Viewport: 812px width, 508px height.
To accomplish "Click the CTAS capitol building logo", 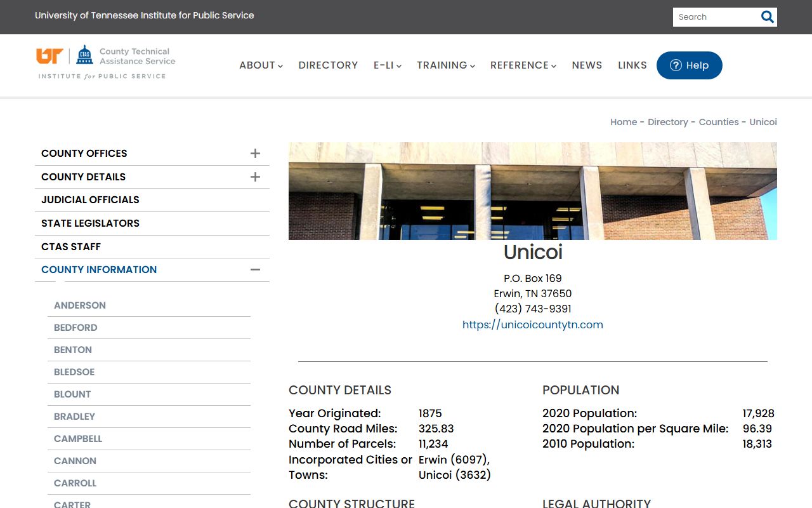I will 84,55.
